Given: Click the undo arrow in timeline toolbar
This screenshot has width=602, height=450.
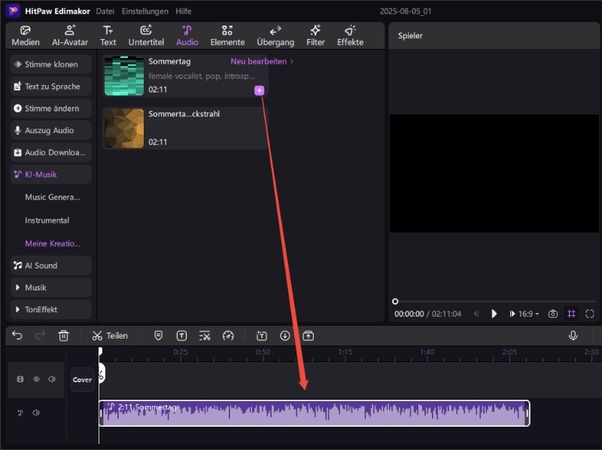Looking at the screenshot, I should pos(17,336).
